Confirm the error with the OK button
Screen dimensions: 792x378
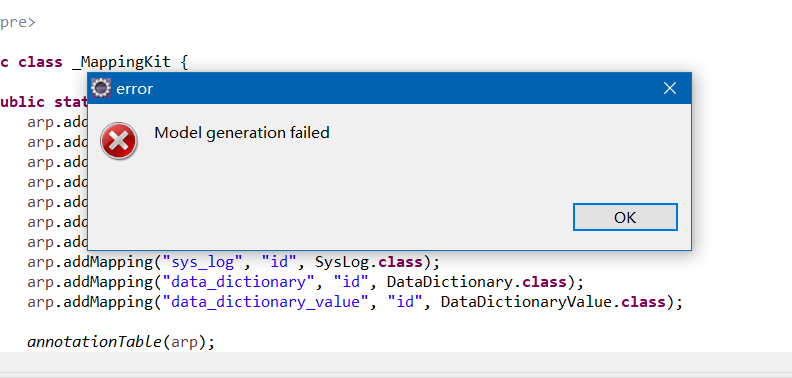tap(625, 217)
